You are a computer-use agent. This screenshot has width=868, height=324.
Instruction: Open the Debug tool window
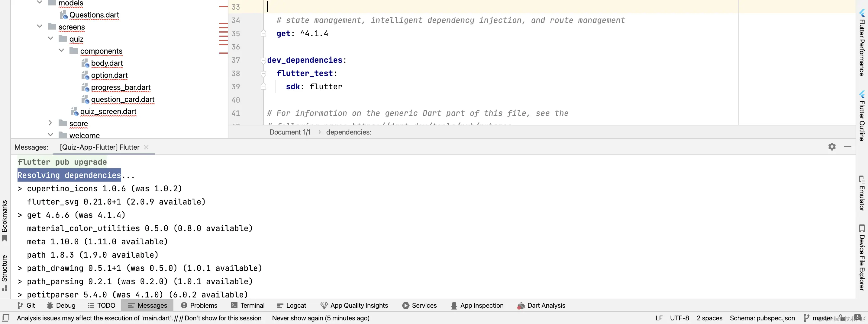pyautogui.click(x=61, y=306)
